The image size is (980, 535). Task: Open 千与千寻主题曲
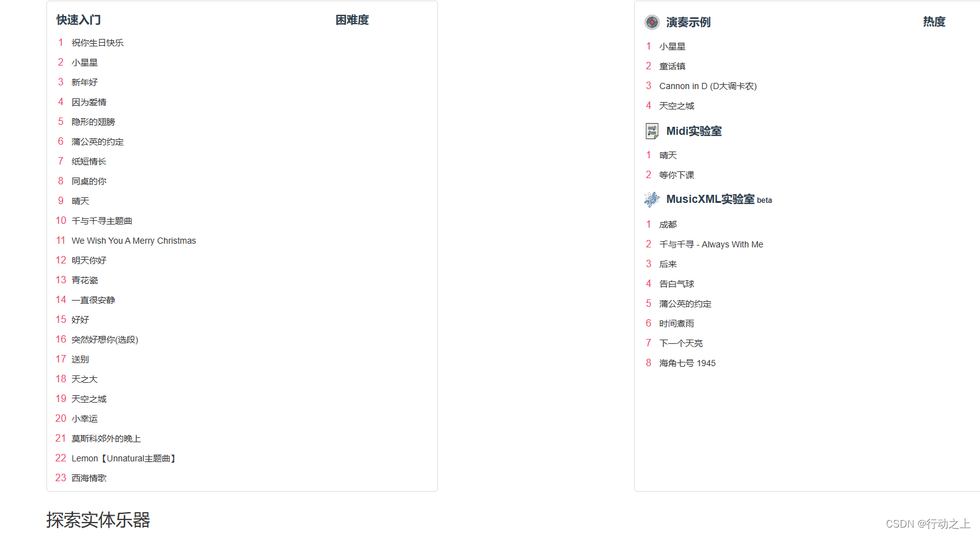click(x=102, y=221)
